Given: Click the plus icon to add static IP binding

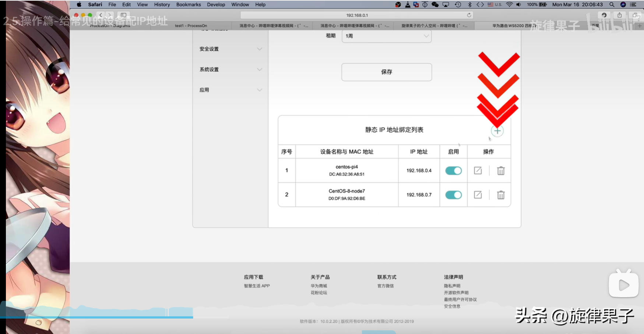Looking at the screenshot, I should click(x=497, y=131).
